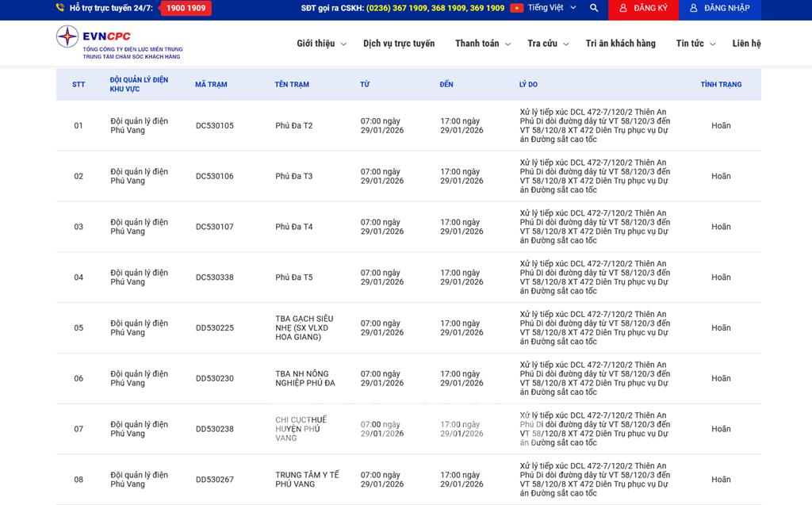Click the user icon in Đăng ký
Image resolution: width=812 pixels, height=505 pixels.
(x=623, y=8)
